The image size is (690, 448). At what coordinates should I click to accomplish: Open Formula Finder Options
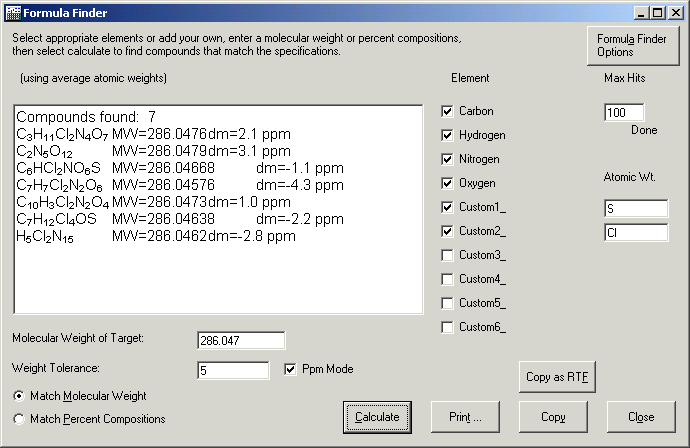pos(633,46)
